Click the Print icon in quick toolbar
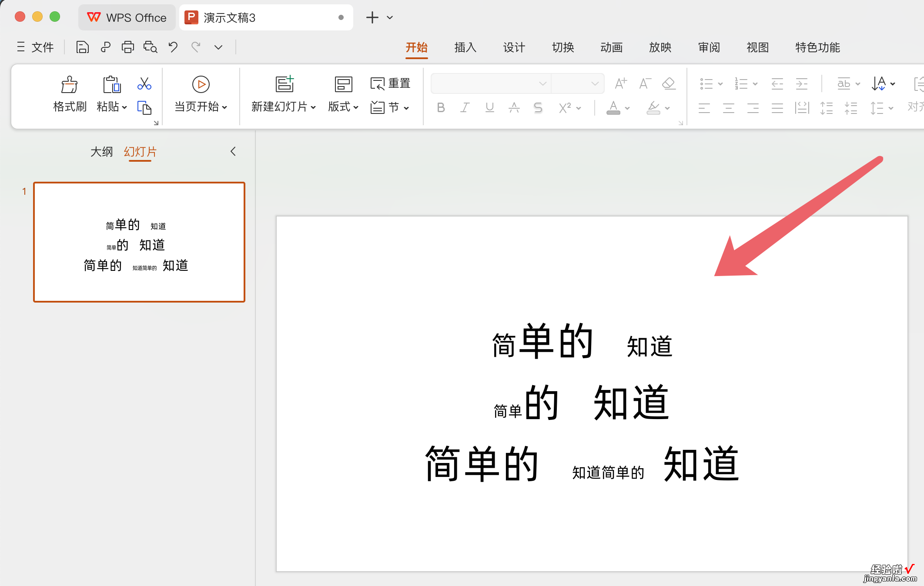 127,47
